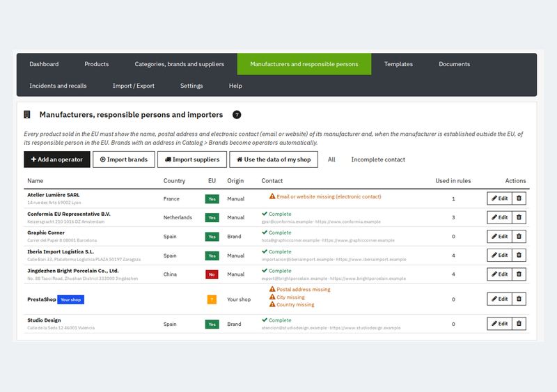The width and height of the screenshot is (557, 392).
Task: Show All operators filter
Action: coord(331,159)
